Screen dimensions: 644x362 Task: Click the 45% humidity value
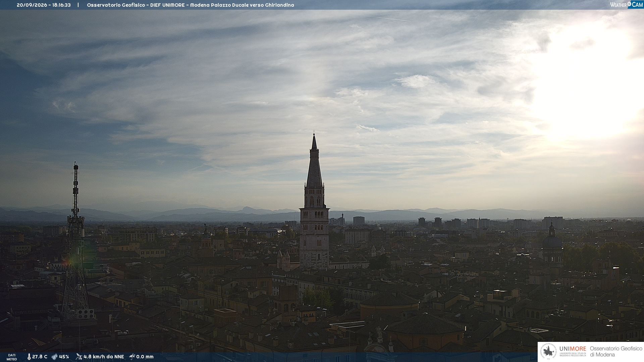[x=64, y=357]
